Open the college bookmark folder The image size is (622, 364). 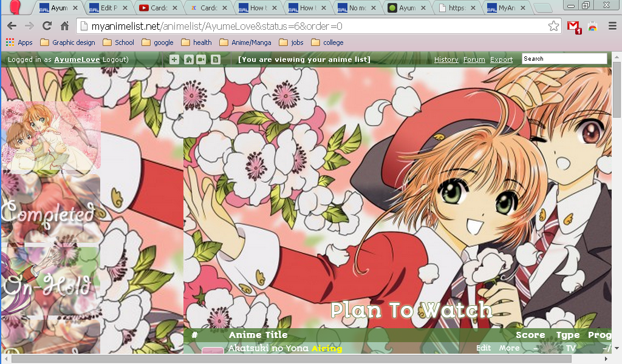click(327, 42)
